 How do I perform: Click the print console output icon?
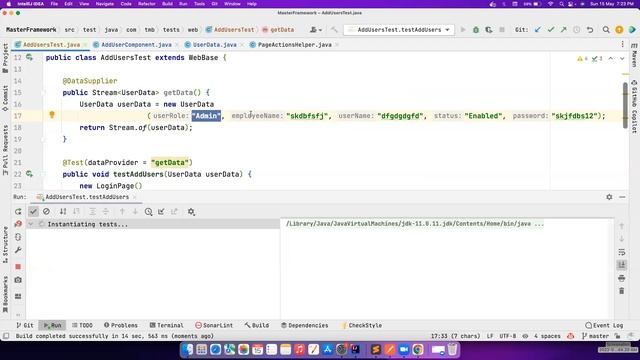point(622,278)
